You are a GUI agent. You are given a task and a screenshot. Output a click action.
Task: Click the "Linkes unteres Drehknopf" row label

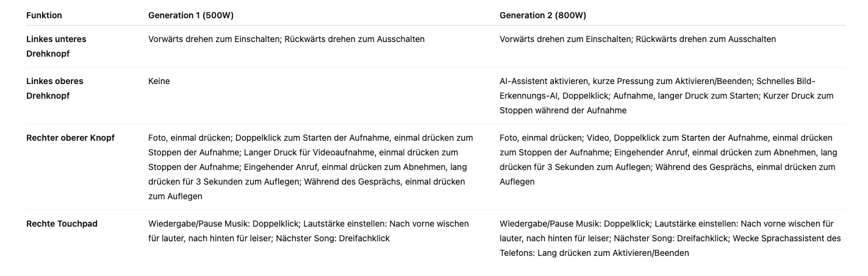(56, 46)
